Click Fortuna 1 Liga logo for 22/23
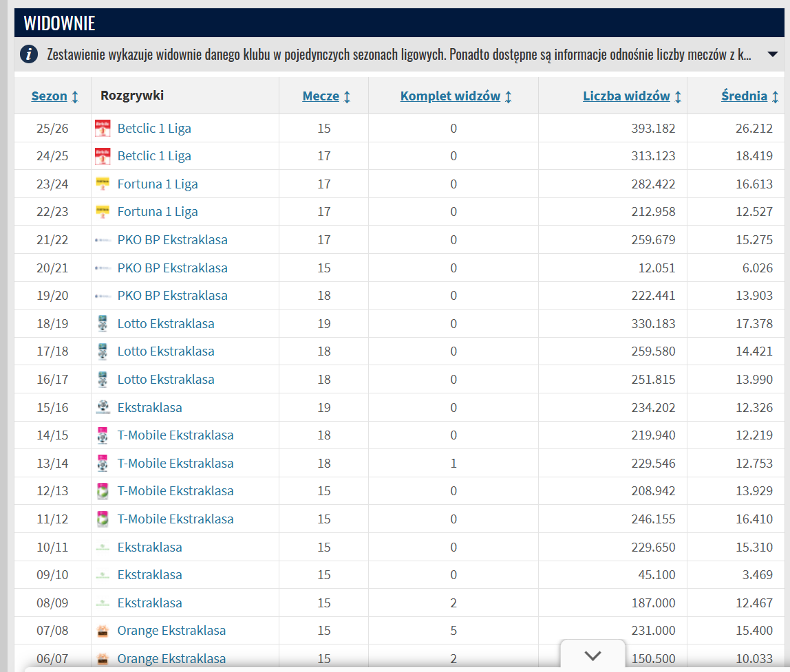This screenshot has height=672, width=790. click(x=103, y=212)
